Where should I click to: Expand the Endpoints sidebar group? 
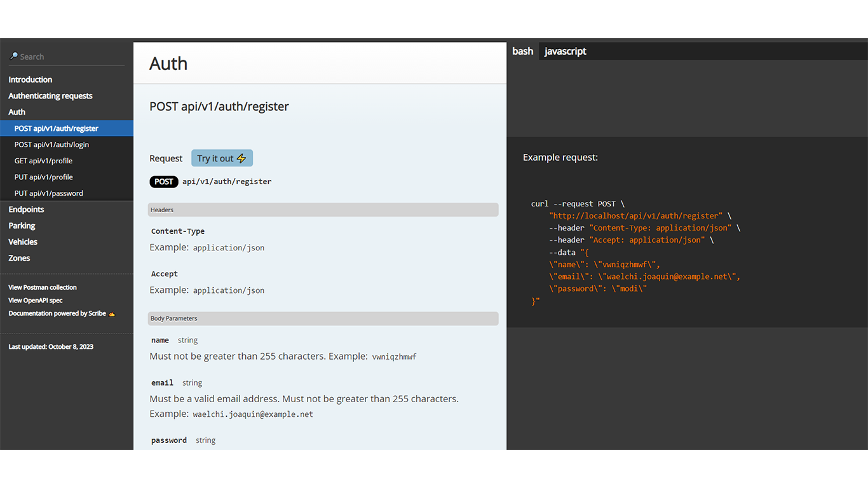pos(26,209)
